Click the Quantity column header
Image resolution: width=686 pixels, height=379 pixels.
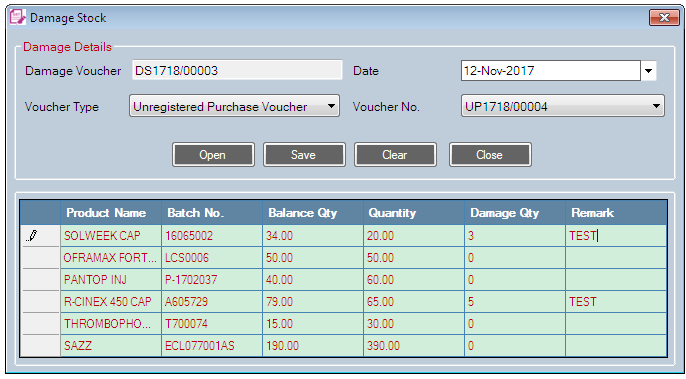point(414,213)
